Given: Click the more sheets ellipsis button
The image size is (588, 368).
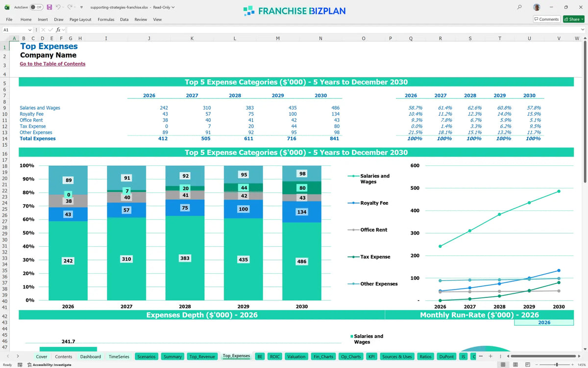Looking at the screenshot, I should pos(481,356).
